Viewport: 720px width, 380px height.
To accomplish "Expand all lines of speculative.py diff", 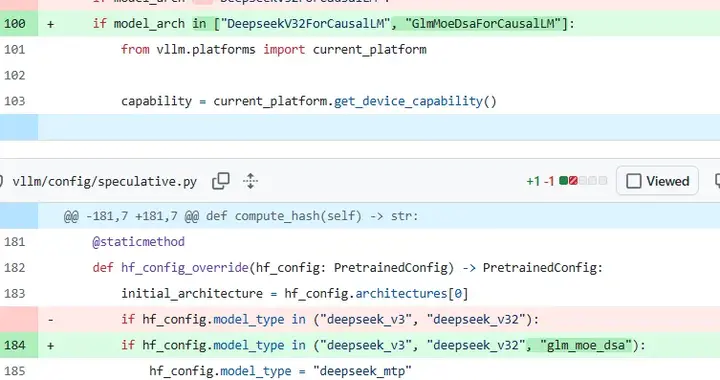I will [x=250, y=181].
